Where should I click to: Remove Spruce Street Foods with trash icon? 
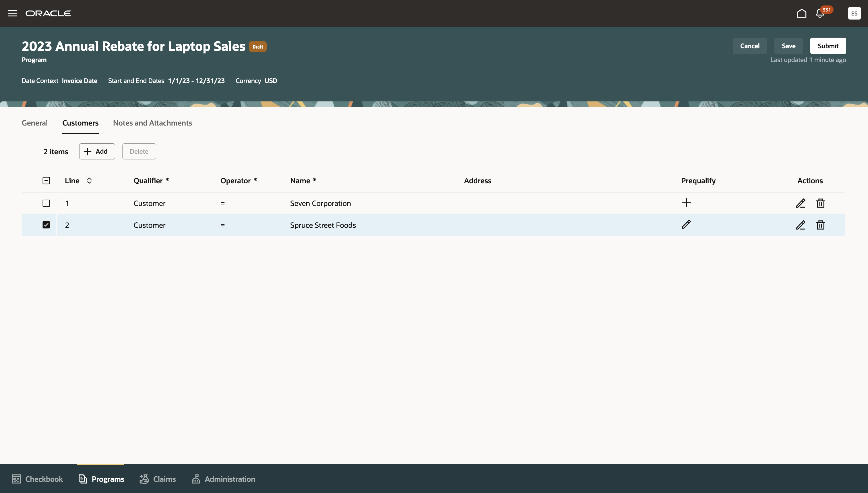[820, 225]
